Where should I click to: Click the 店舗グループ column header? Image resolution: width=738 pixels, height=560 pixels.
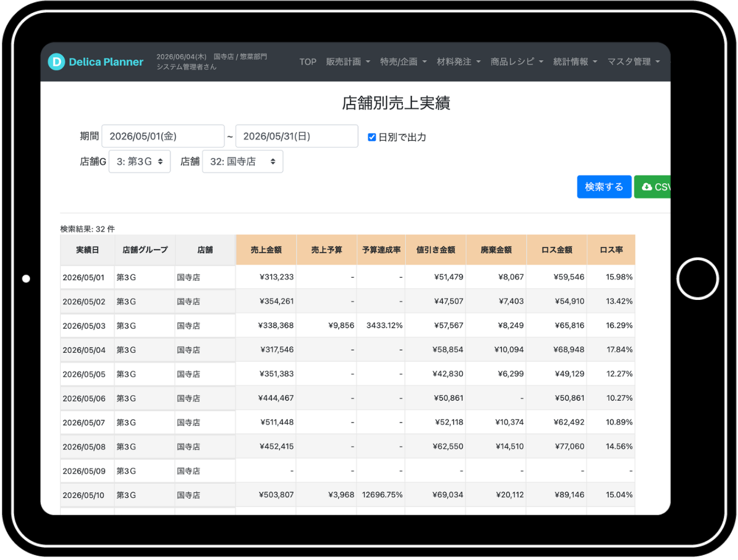click(x=145, y=250)
